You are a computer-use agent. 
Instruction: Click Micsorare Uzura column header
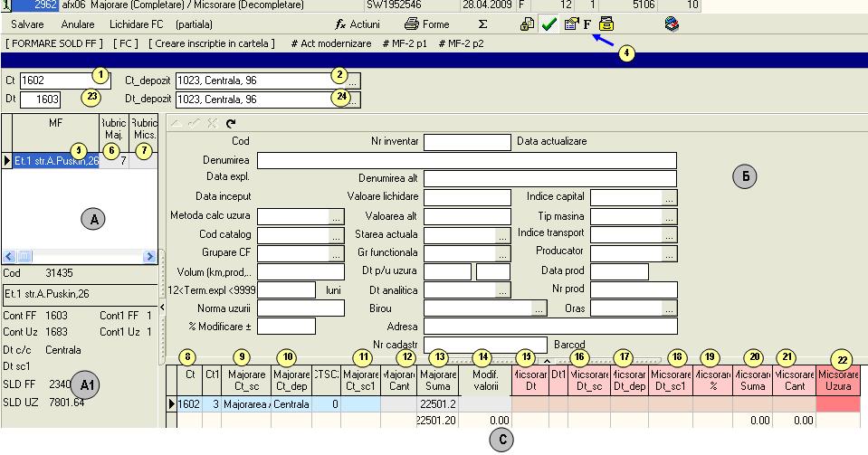tap(838, 380)
